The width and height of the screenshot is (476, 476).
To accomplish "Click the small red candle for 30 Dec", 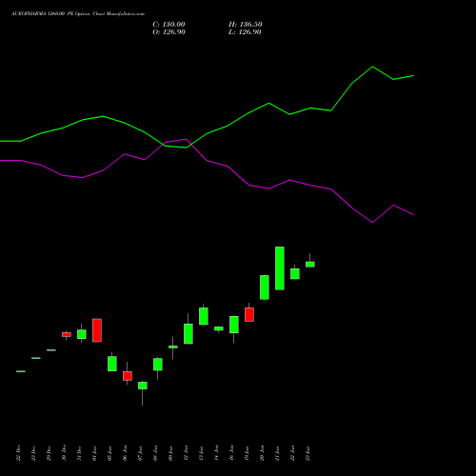I will tap(67, 334).
